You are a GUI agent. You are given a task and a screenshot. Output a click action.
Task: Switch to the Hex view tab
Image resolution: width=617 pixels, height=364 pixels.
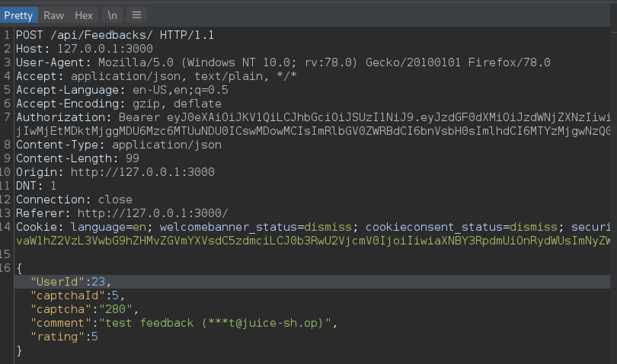point(84,15)
